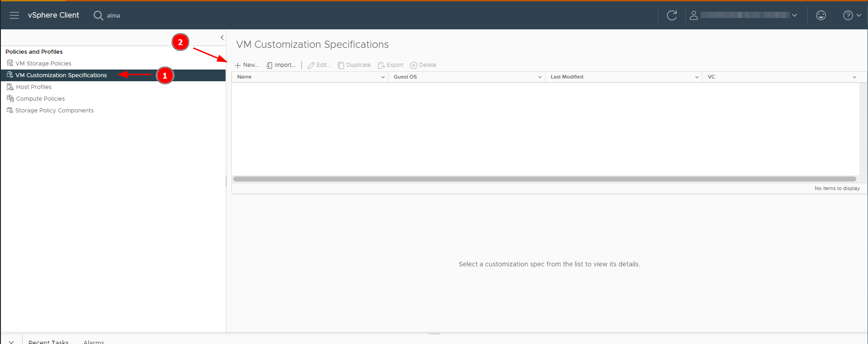Click the refresh icon in header
Viewport: 868px width, 344px height.
click(x=672, y=15)
